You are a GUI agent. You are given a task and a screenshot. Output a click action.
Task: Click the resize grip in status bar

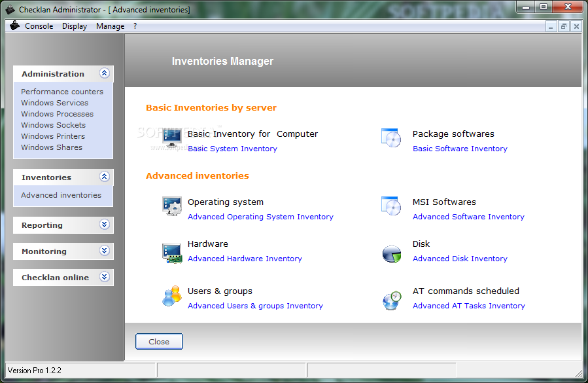tap(579, 373)
